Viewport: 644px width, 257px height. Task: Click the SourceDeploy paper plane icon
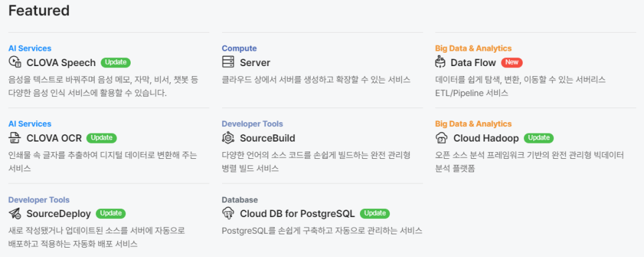[x=15, y=214]
